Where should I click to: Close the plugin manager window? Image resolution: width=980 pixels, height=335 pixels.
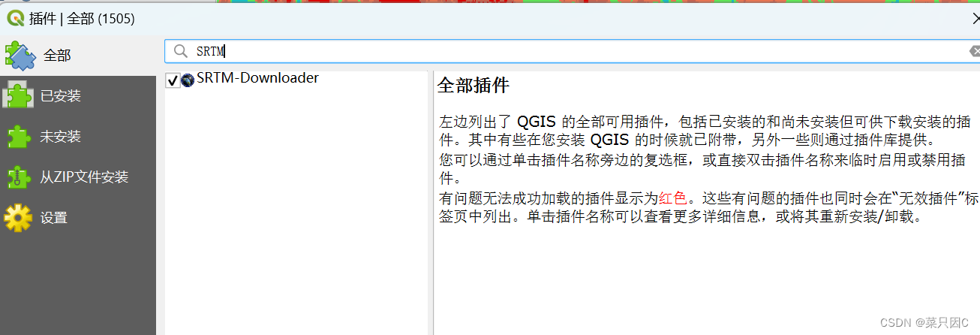tap(975, 20)
